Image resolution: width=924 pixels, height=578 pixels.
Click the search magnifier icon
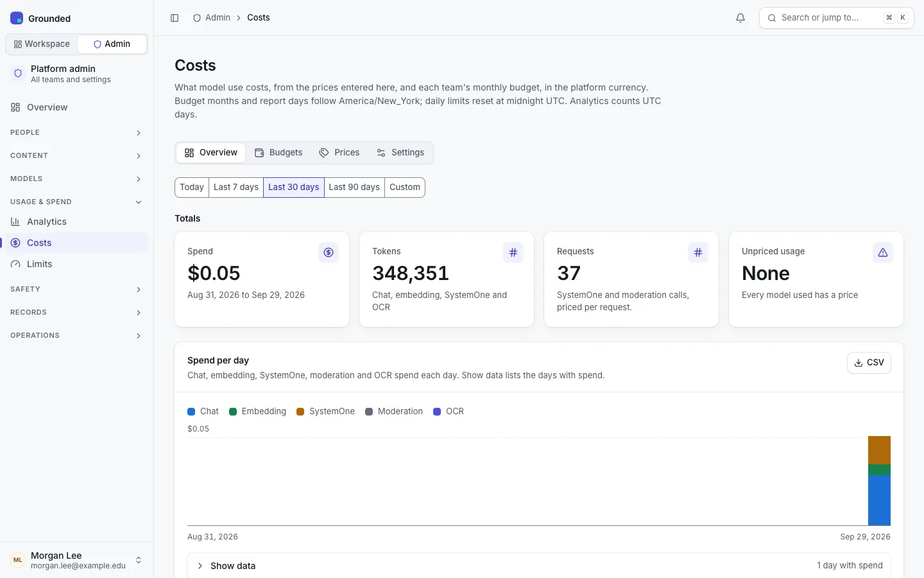click(772, 18)
